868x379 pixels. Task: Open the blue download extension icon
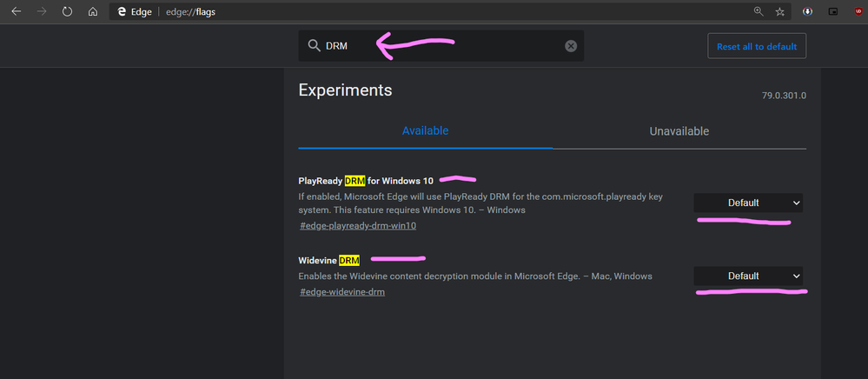(808, 11)
